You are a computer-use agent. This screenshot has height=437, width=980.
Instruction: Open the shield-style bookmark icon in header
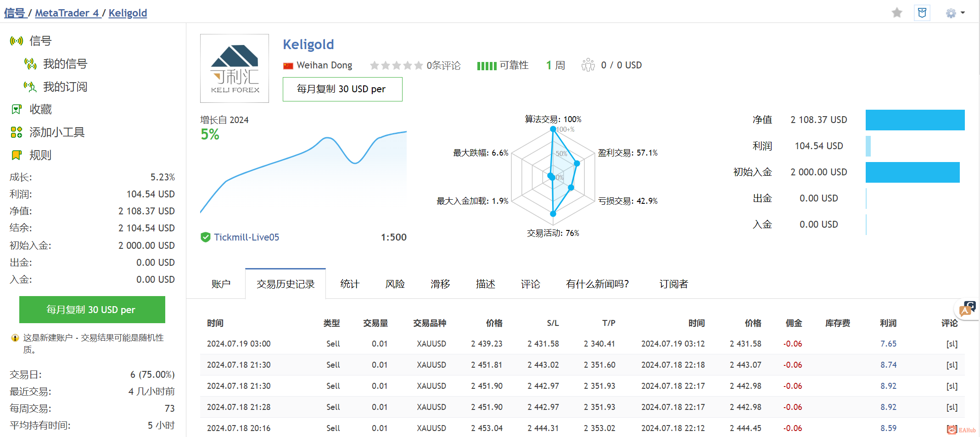[922, 13]
